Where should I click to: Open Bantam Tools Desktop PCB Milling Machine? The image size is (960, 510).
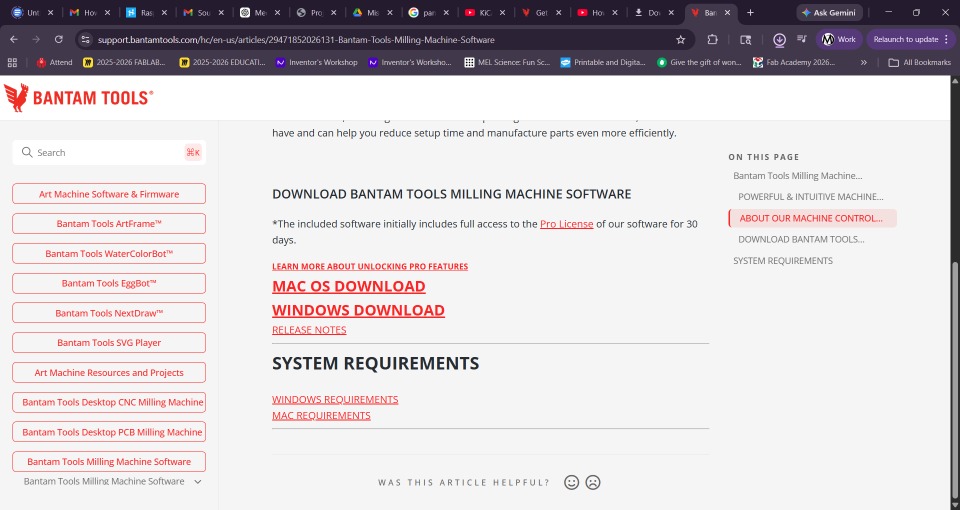point(109,432)
